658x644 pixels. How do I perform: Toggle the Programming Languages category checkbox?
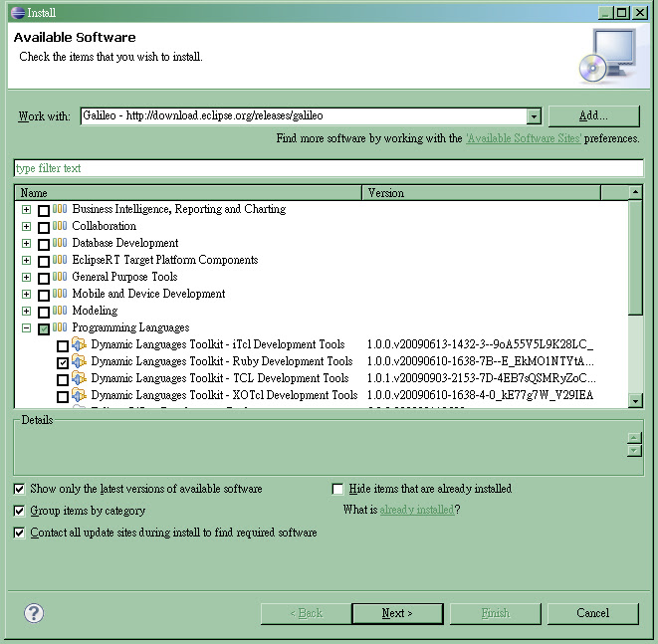click(44, 328)
